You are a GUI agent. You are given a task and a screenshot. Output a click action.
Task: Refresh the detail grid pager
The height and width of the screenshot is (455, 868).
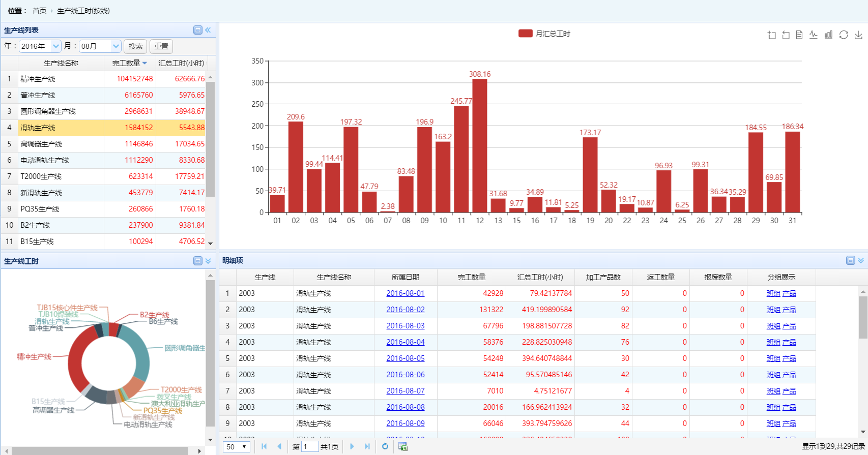click(x=385, y=446)
